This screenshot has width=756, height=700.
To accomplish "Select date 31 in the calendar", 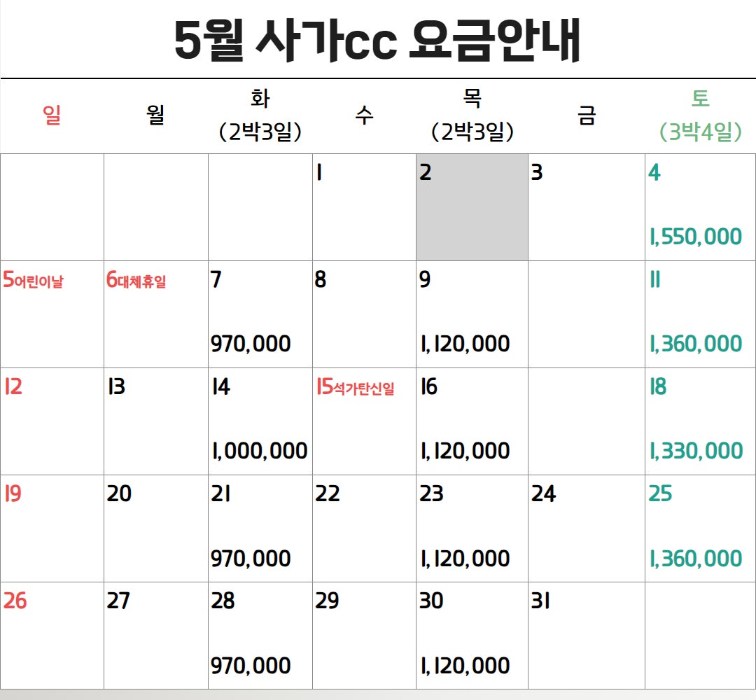I will click(540, 601).
